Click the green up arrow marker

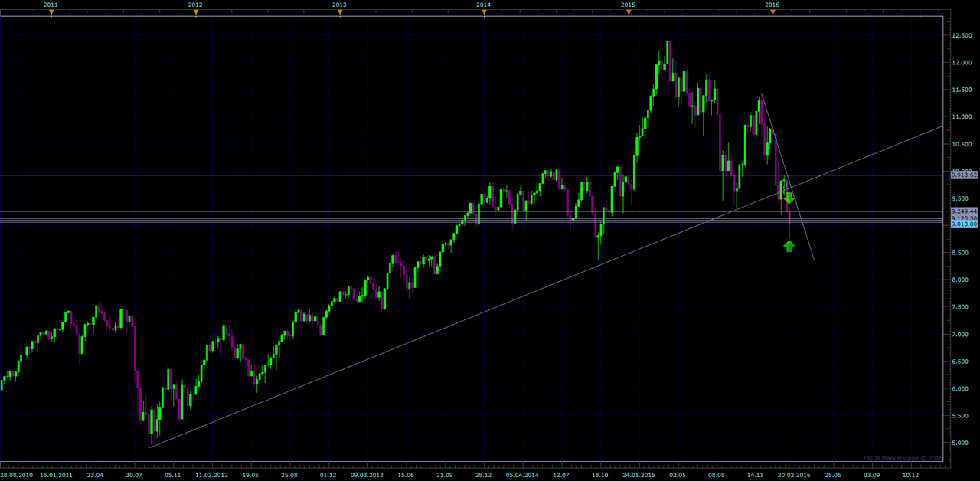789,246
